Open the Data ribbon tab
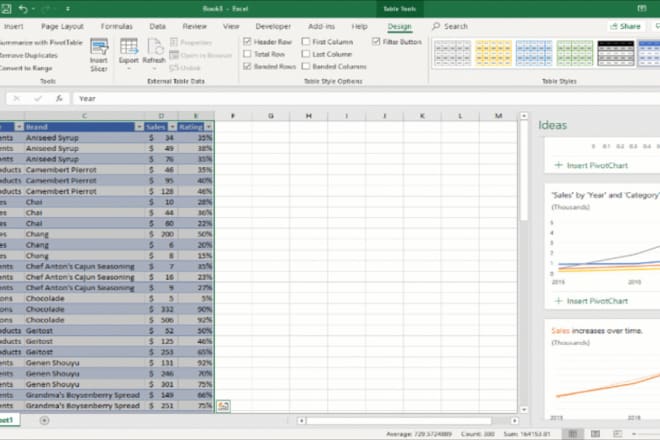The height and width of the screenshot is (440, 660). click(x=157, y=27)
